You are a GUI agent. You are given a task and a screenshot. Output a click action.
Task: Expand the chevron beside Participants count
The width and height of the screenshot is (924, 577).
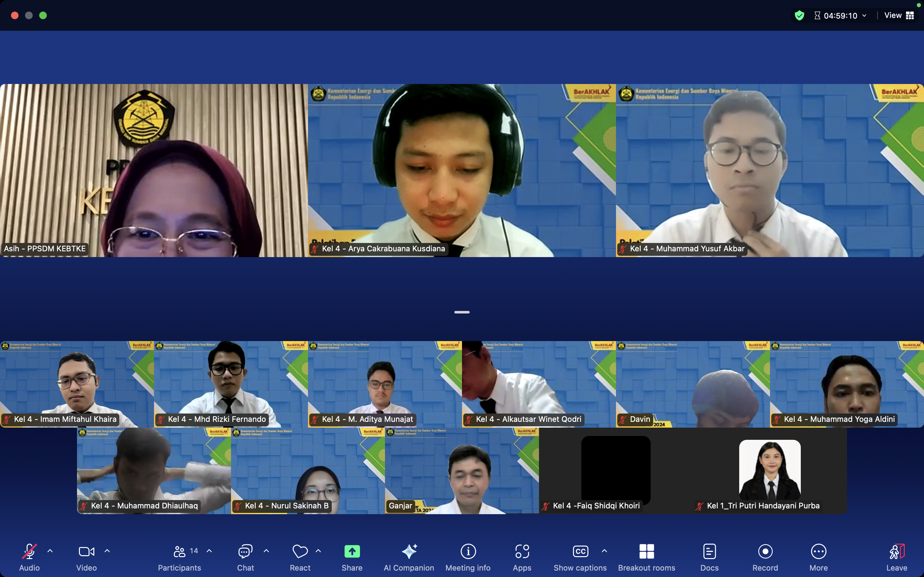pyautogui.click(x=209, y=551)
